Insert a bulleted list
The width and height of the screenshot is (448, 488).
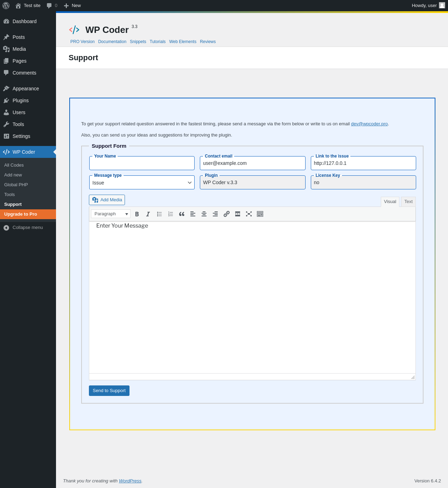[159, 214]
